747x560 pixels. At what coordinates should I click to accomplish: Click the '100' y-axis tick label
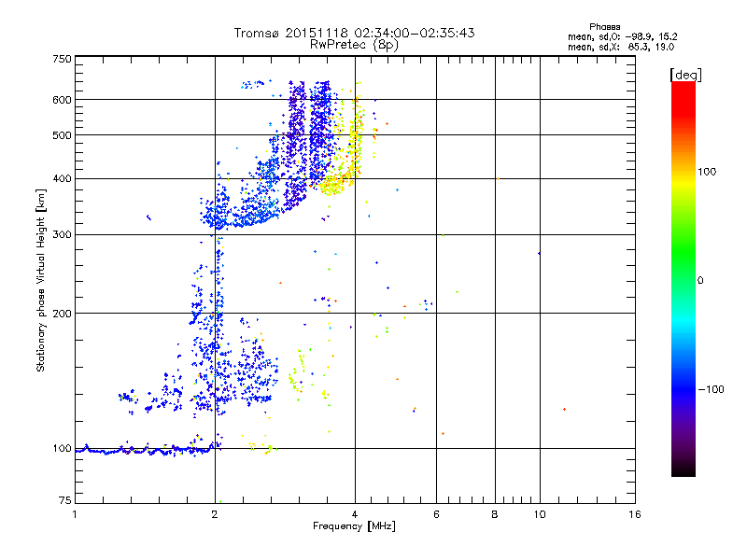tap(63, 449)
